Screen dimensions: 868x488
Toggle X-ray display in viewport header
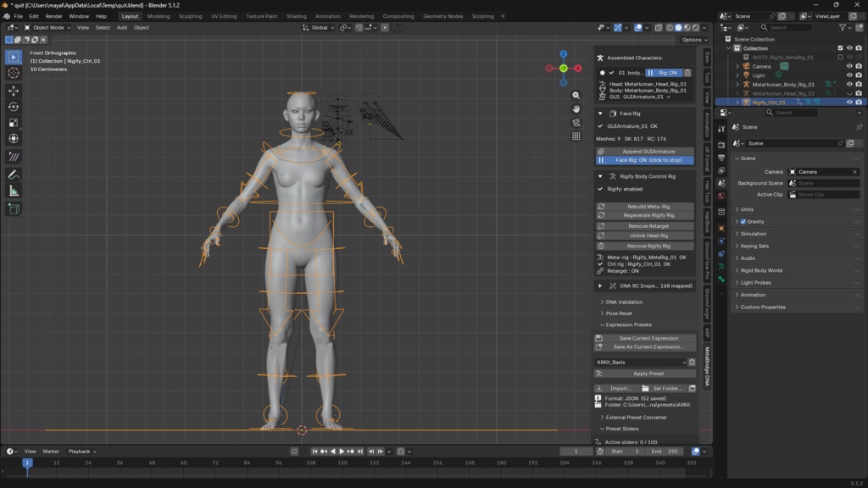coord(658,28)
